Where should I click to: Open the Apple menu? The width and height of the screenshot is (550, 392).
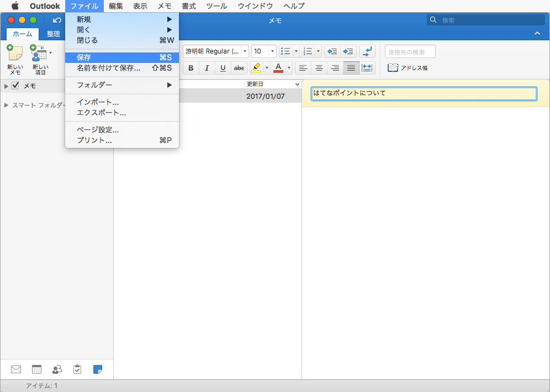[15, 6]
